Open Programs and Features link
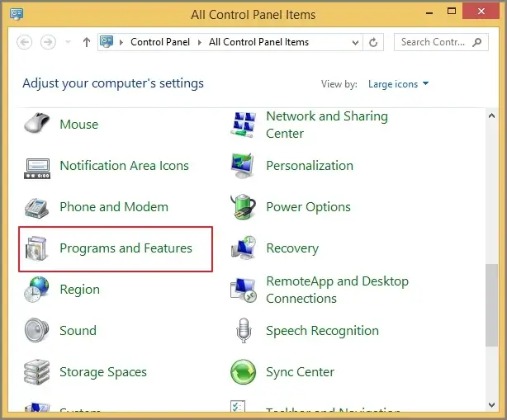This screenshot has width=507, height=420. 126,248
